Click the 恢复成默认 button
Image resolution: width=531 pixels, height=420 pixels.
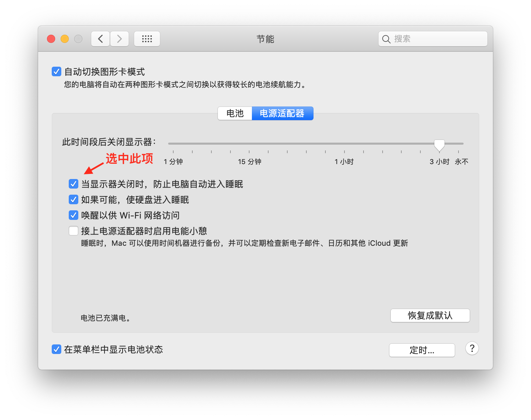pyautogui.click(x=430, y=316)
